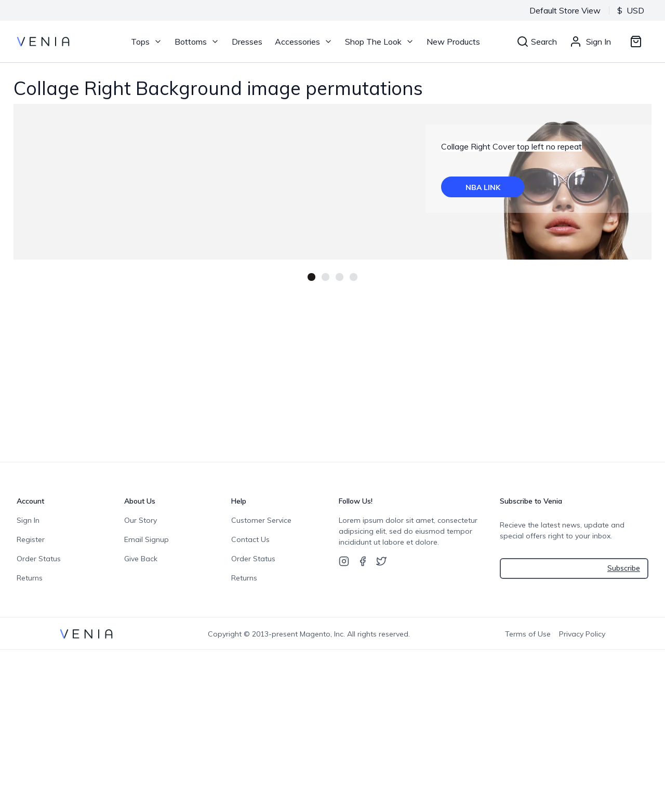Click 'Help' footer heading
The image size is (665, 812).
point(238,501)
